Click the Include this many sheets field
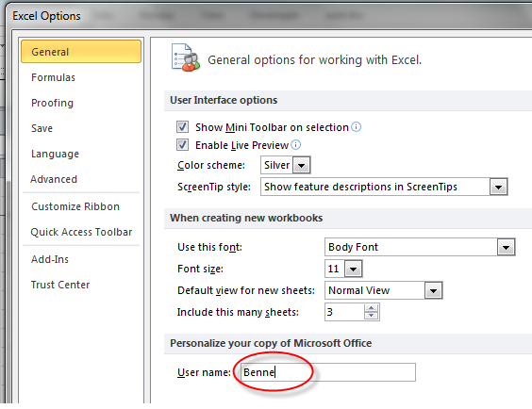The height and width of the screenshot is (409, 532). click(344, 312)
